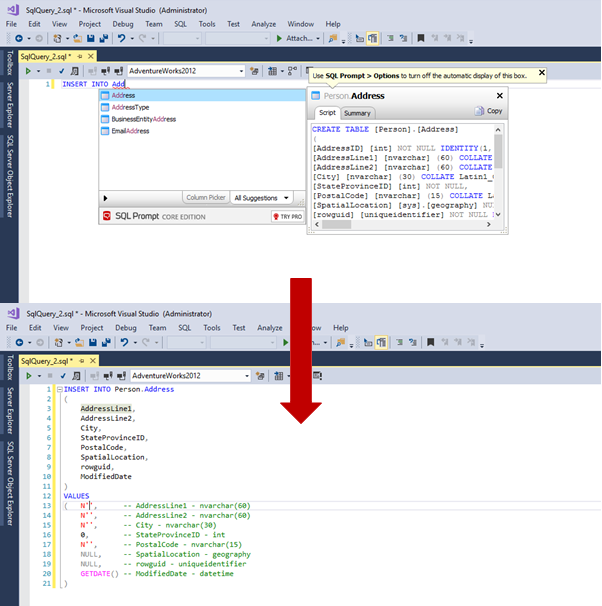This screenshot has width=602, height=606.
Task: Click Change Connection icon in top query toolbar
Action: tap(118, 71)
